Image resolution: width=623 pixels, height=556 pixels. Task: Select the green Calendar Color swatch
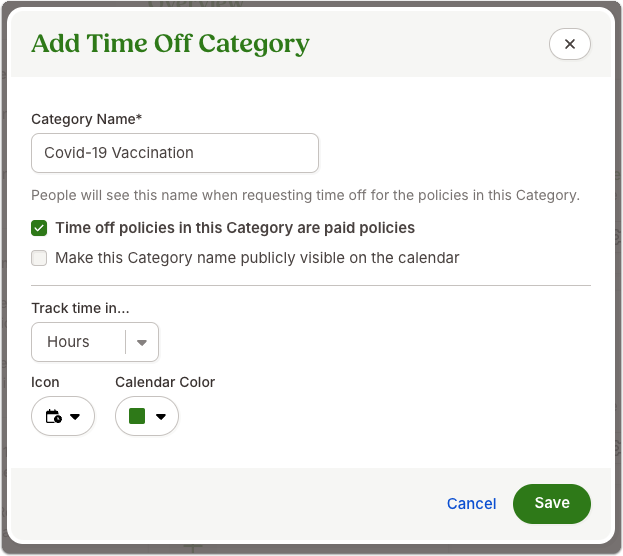(137, 416)
